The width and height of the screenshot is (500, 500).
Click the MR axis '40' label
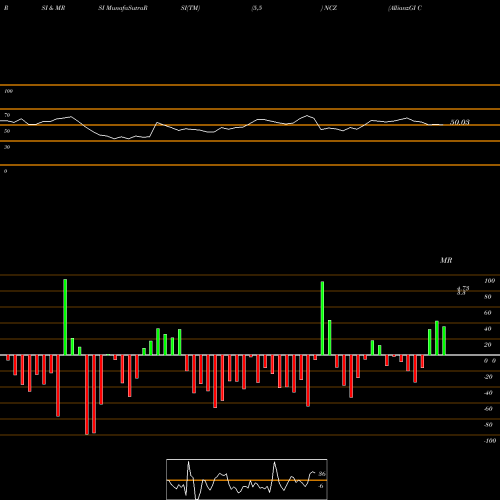point(488,329)
